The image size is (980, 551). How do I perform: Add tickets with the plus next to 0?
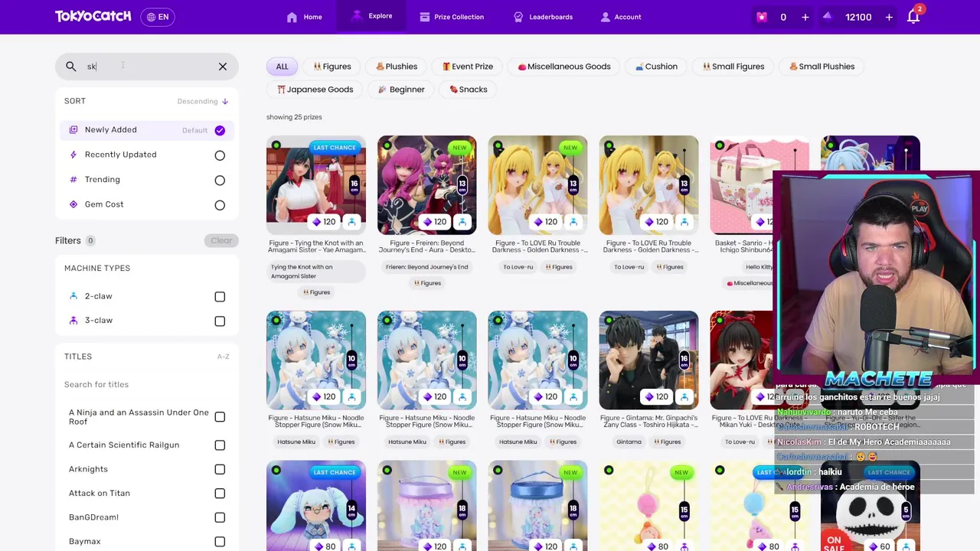pyautogui.click(x=805, y=17)
